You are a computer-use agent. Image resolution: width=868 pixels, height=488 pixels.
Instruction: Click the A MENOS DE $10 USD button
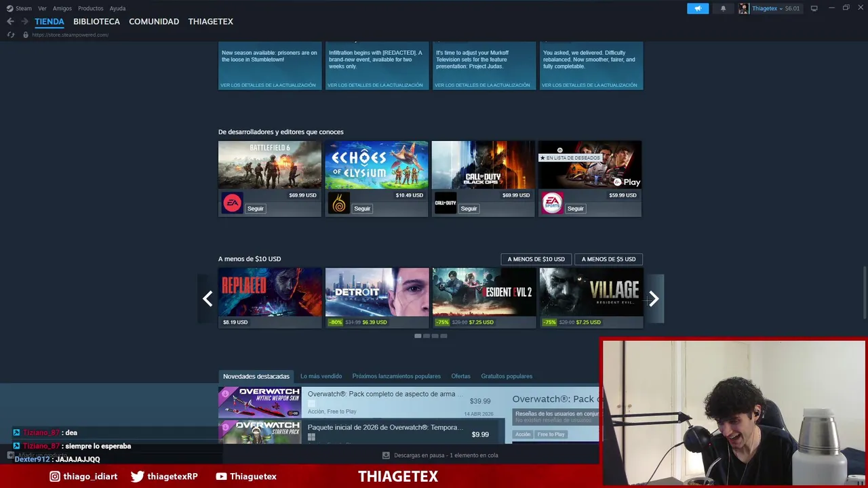[536, 259]
